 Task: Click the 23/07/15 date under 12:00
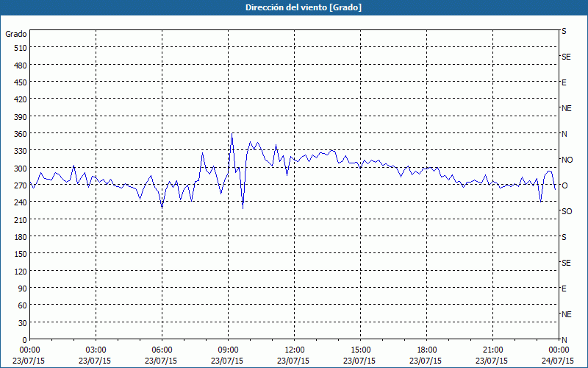coord(293,361)
